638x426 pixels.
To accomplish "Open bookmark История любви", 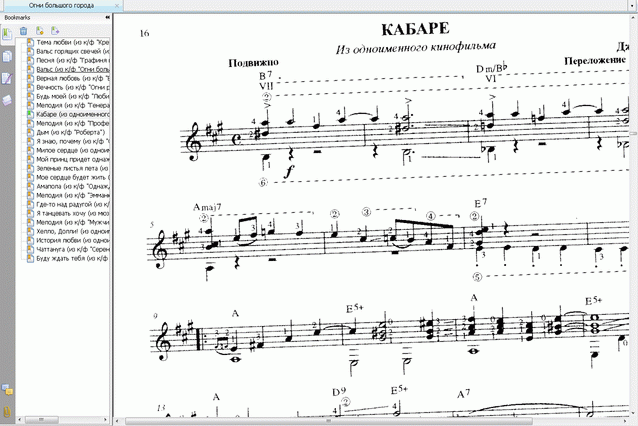I will 73,240.
